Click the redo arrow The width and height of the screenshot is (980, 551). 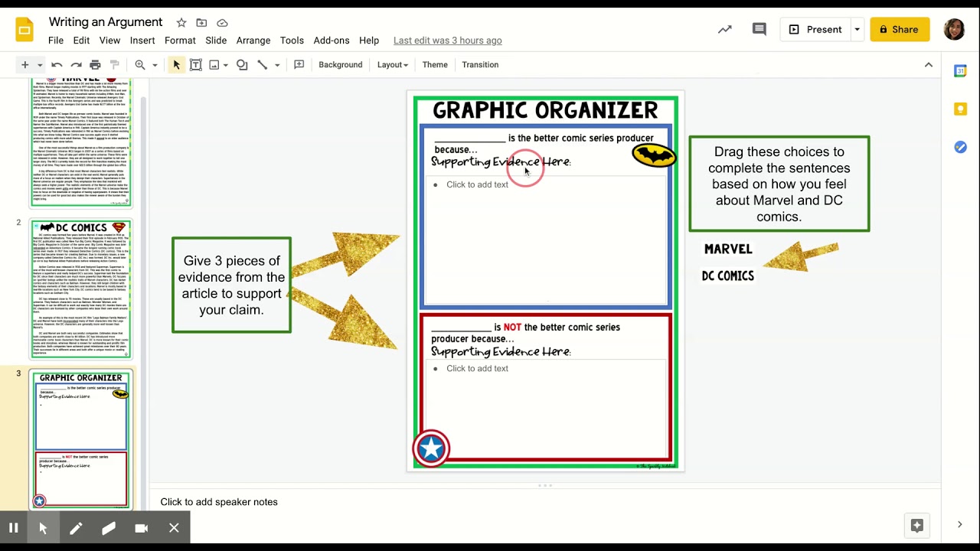pos(76,65)
